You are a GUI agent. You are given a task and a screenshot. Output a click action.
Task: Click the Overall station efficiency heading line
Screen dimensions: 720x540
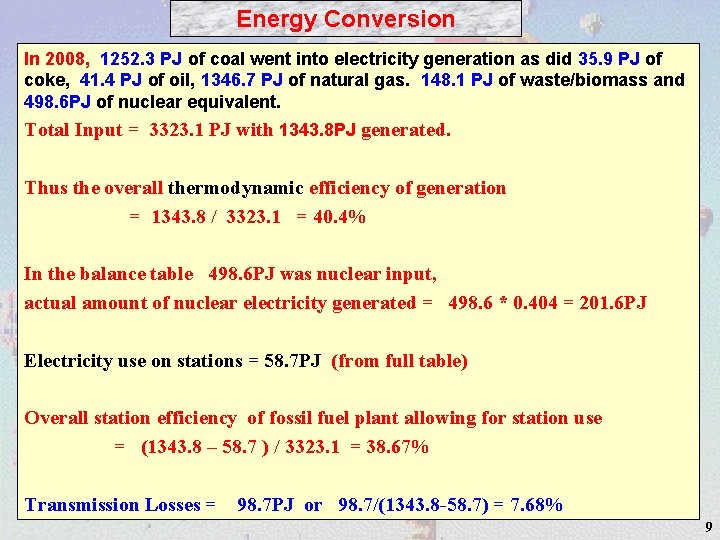[313, 418]
